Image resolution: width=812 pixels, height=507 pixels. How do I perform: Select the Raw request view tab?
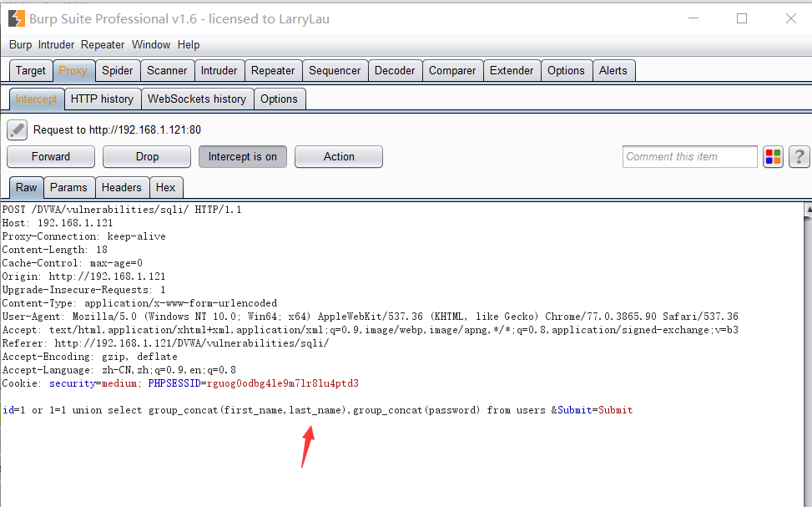[27, 188]
